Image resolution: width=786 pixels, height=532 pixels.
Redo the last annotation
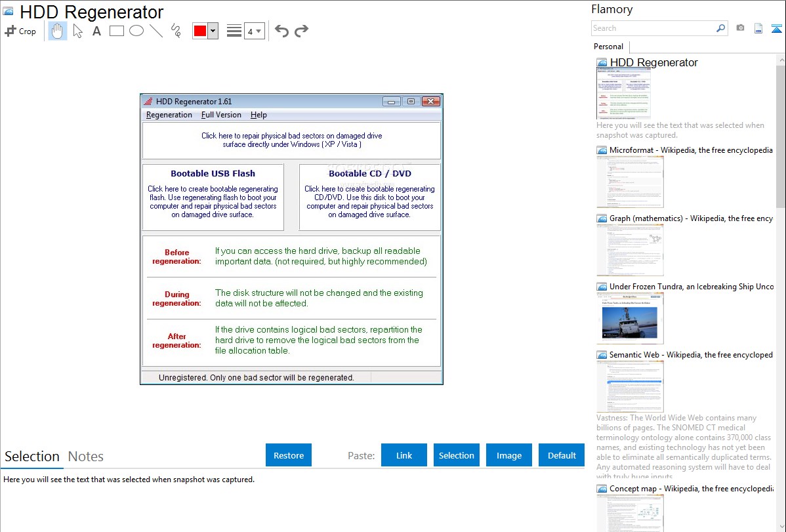point(301,31)
